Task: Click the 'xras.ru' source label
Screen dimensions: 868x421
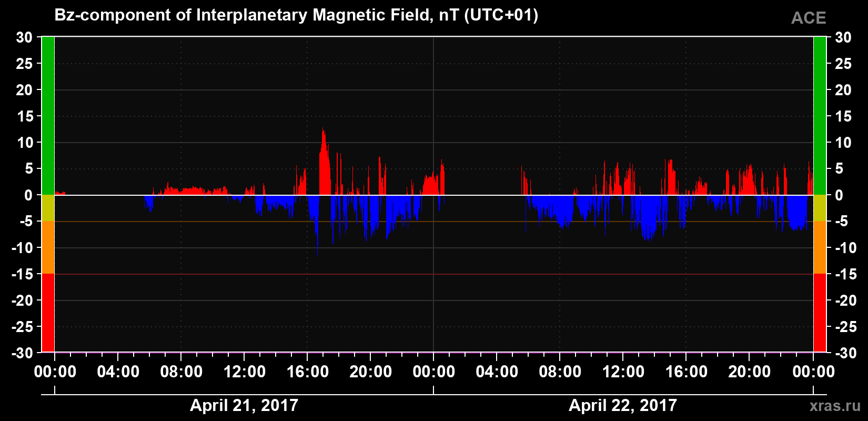Action: click(x=835, y=406)
